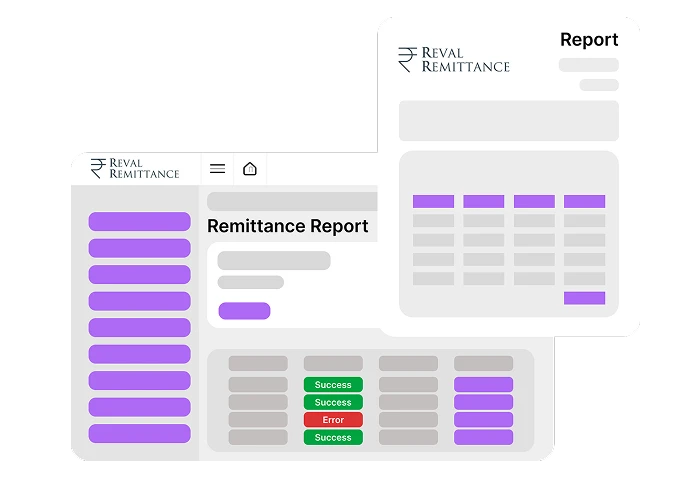Screen dimensions: 677x478
Task: Click the home icon in top bar
Action: tap(250, 169)
